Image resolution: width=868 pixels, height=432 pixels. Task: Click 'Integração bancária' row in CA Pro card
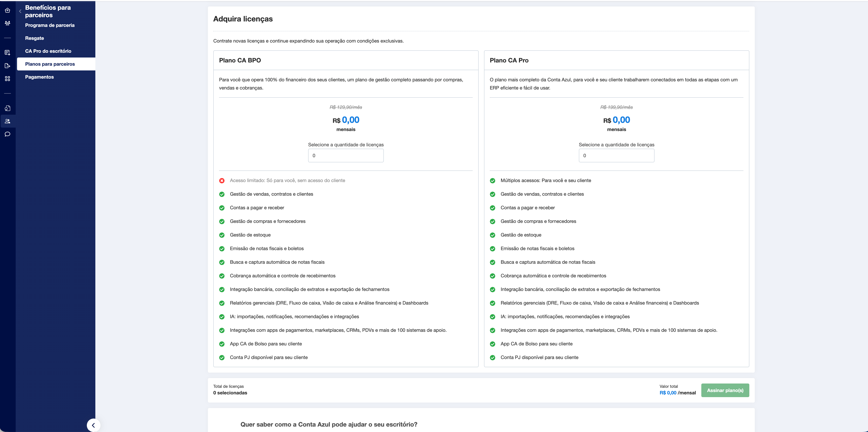click(x=580, y=289)
